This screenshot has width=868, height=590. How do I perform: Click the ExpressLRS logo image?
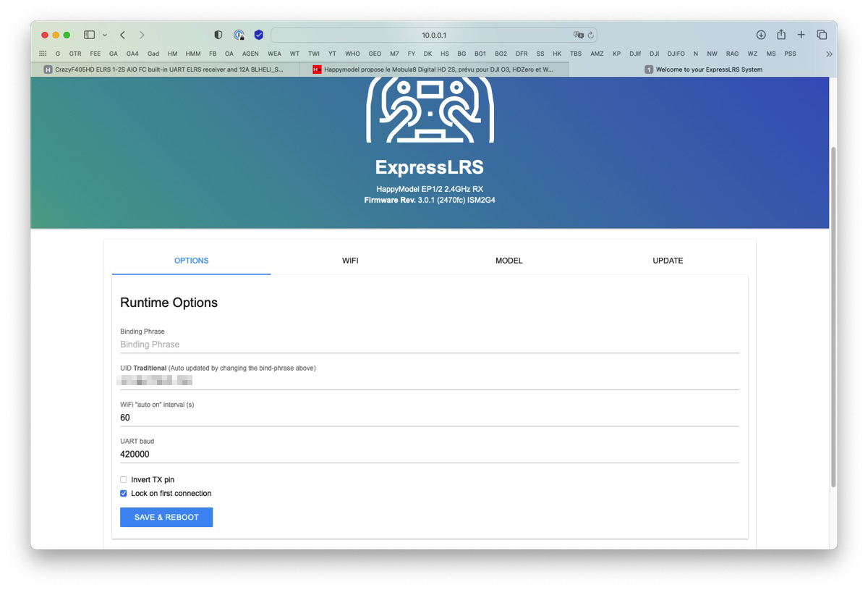point(430,110)
